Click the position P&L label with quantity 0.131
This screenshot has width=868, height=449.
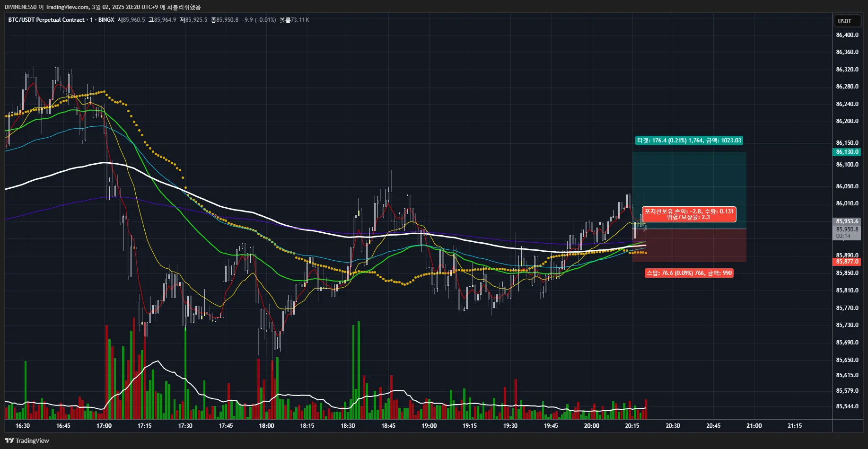point(689,214)
